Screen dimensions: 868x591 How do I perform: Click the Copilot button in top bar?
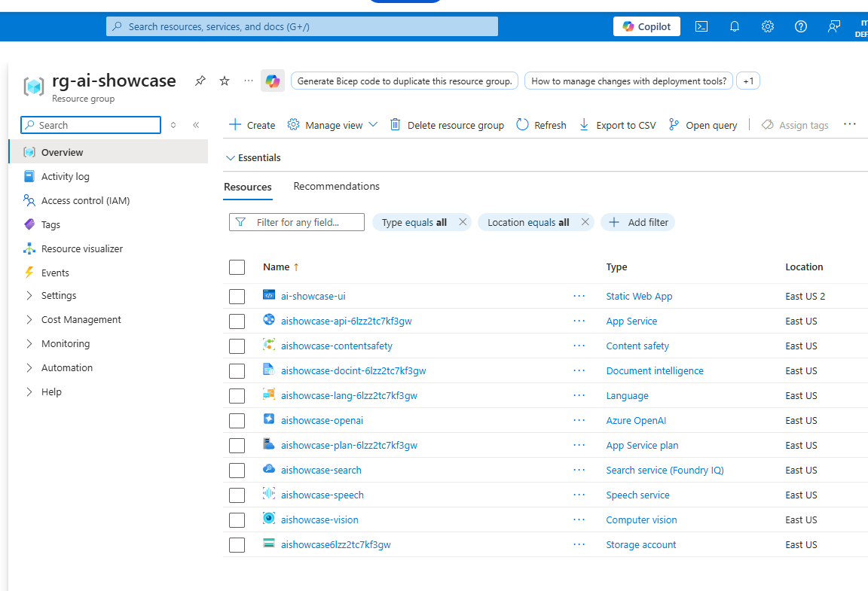pyautogui.click(x=646, y=26)
